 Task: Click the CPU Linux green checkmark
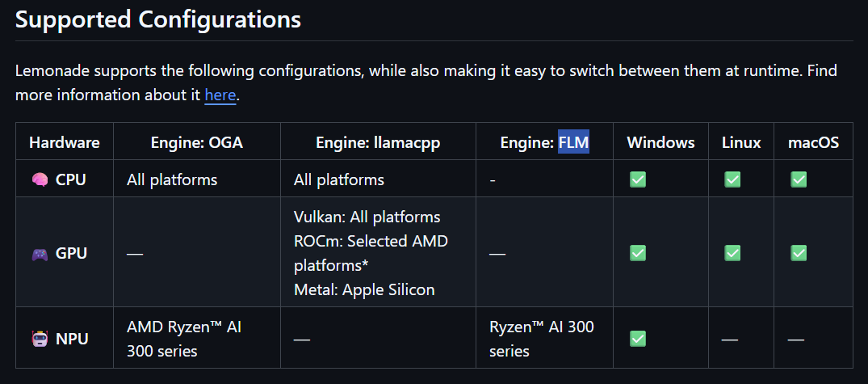pyautogui.click(x=732, y=179)
